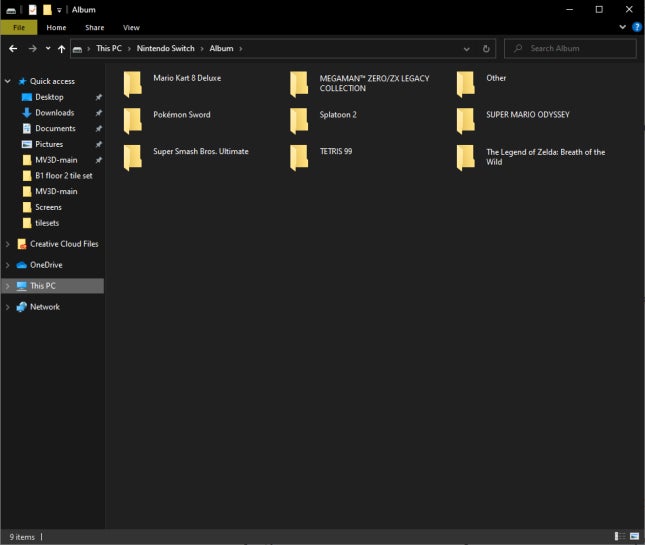Click the OneDrive cloud icon
Screen dimensions: 645x545
tap(21, 265)
